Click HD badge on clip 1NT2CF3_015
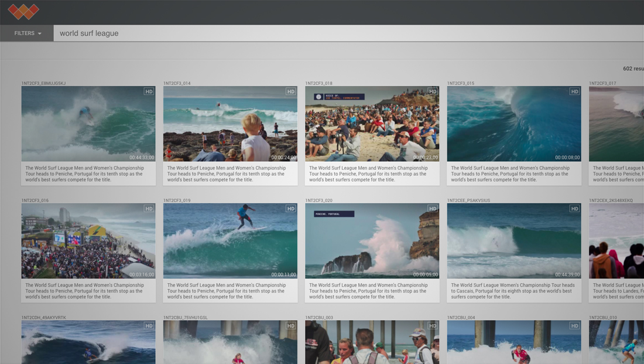This screenshot has width=644, height=364. (574, 91)
